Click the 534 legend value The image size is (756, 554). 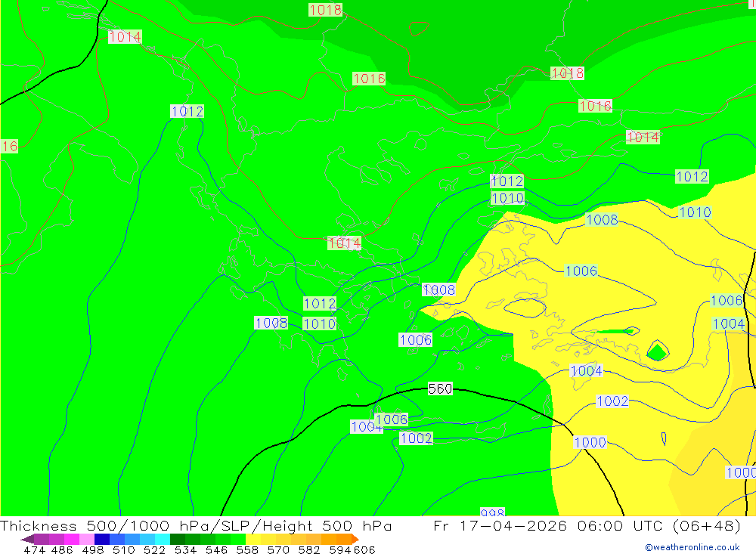click(x=185, y=549)
